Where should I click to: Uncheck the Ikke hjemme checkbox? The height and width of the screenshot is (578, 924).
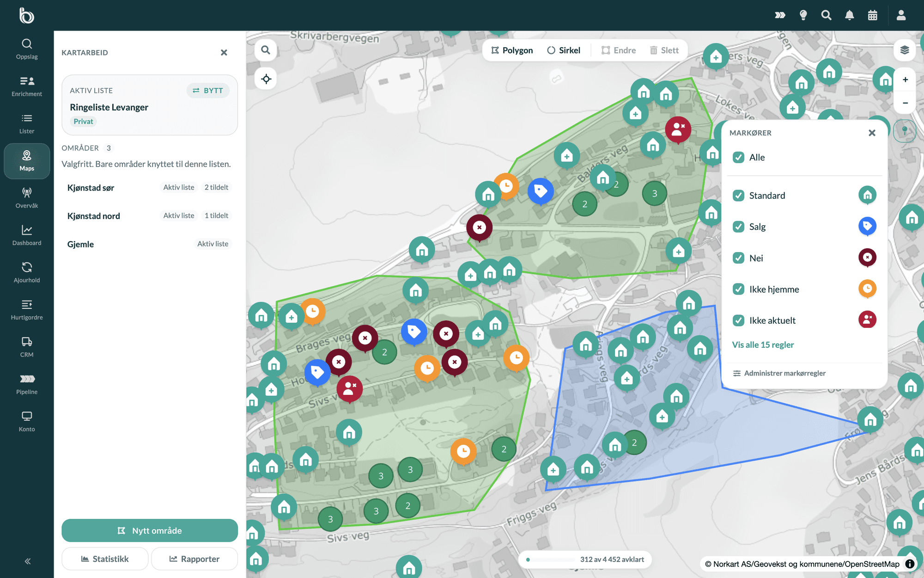[x=738, y=289]
